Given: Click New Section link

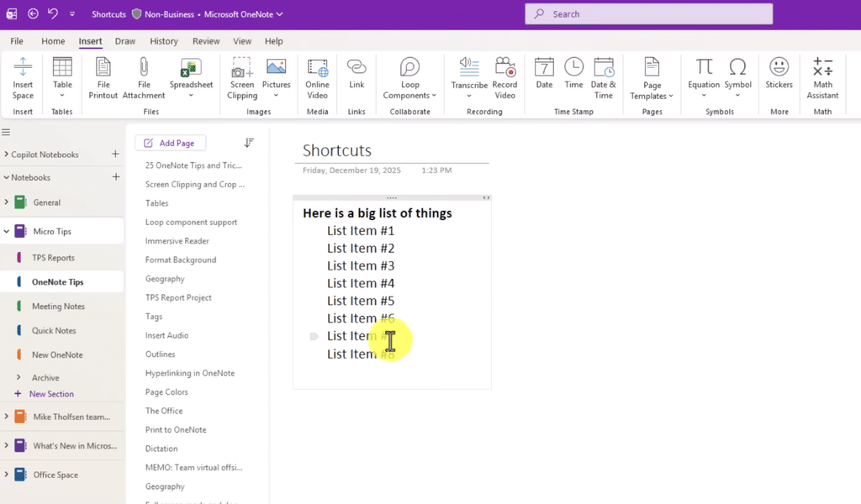Looking at the screenshot, I should [51, 394].
